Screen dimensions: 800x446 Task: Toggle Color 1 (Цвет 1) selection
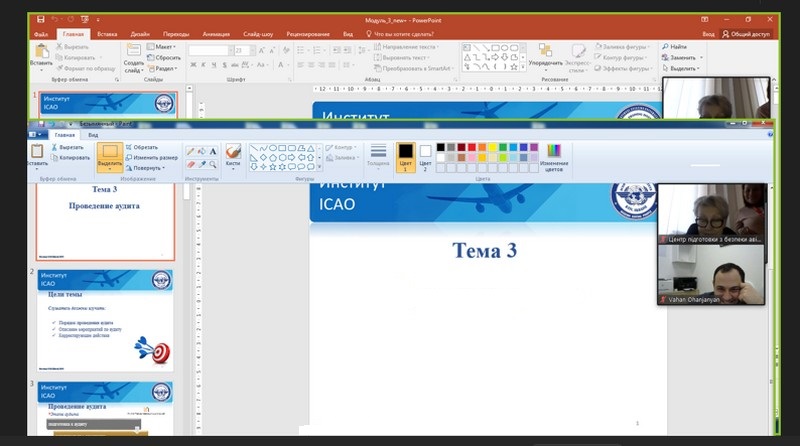click(406, 156)
